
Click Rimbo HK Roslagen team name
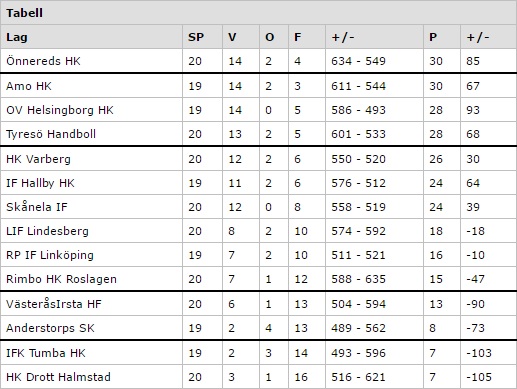(x=61, y=279)
